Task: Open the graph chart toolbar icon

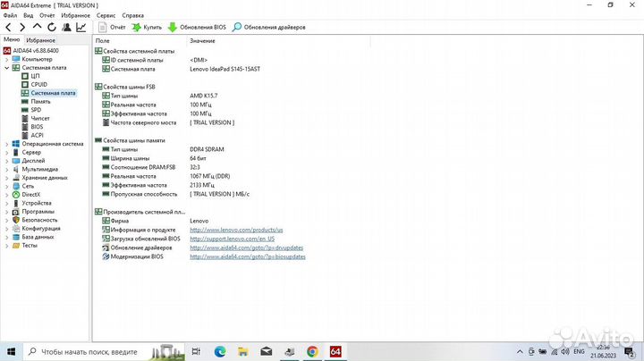Action: coord(80,27)
